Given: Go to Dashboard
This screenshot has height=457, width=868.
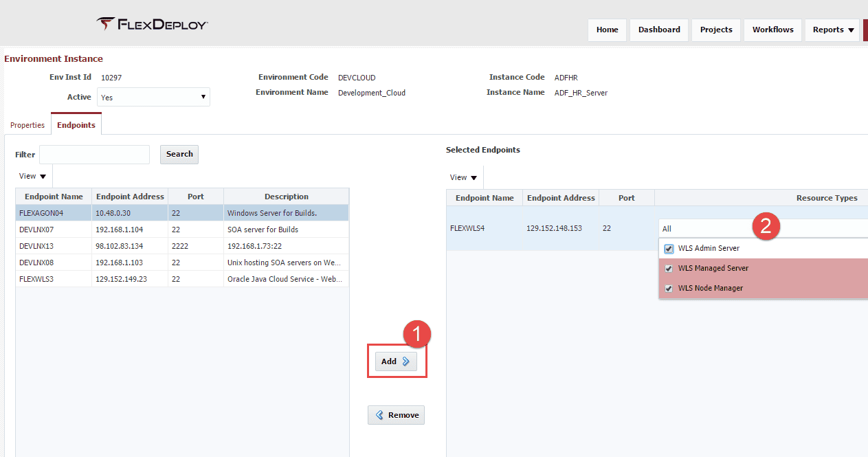Looking at the screenshot, I should [659, 30].
